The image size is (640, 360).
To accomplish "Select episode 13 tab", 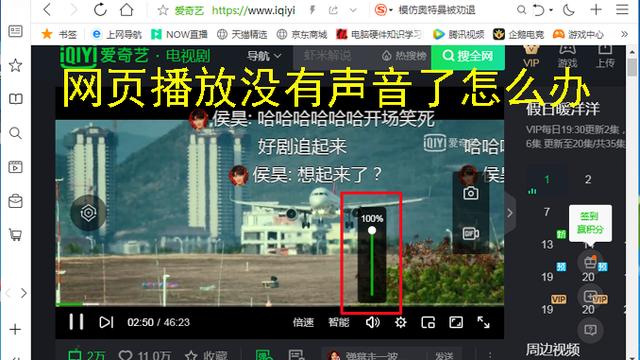I will [x=547, y=244].
